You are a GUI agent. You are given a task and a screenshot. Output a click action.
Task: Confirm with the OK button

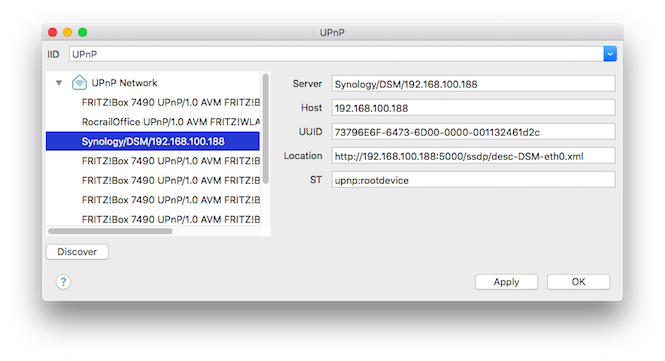click(578, 282)
